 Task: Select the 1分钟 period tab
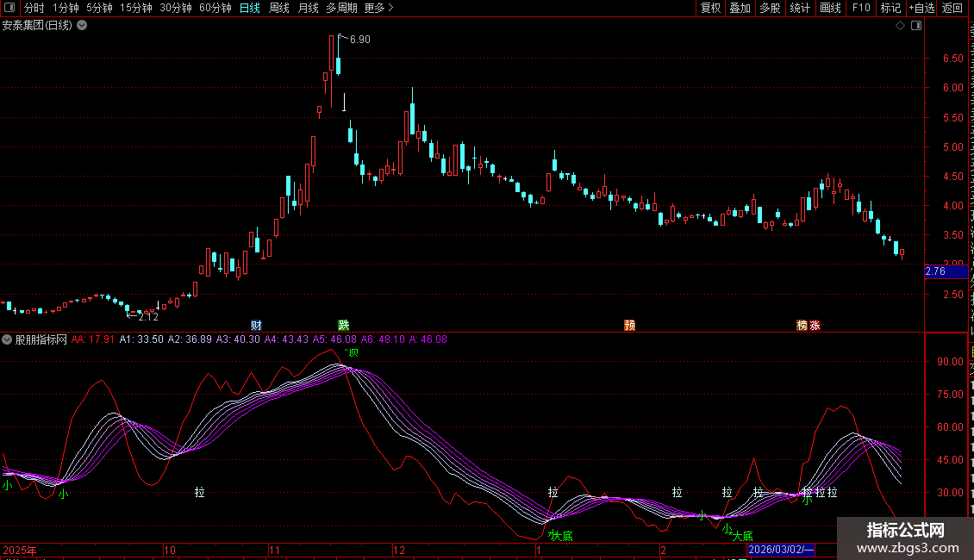click(x=66, y=8)
